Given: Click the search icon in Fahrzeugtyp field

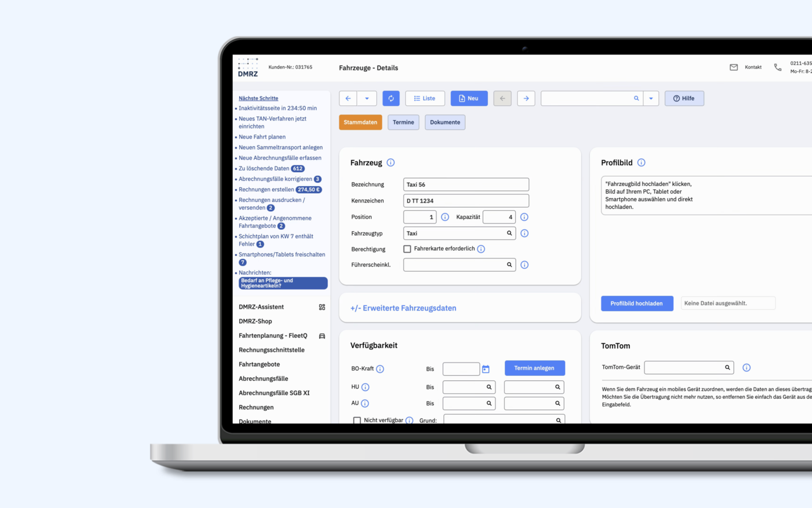Looking at the screenshot, I should (509, 233).
